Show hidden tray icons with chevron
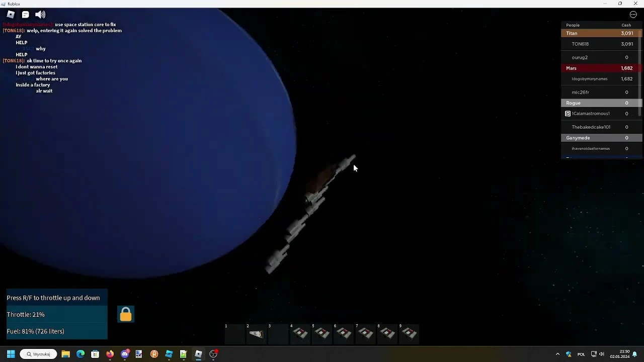 point(557,354)
